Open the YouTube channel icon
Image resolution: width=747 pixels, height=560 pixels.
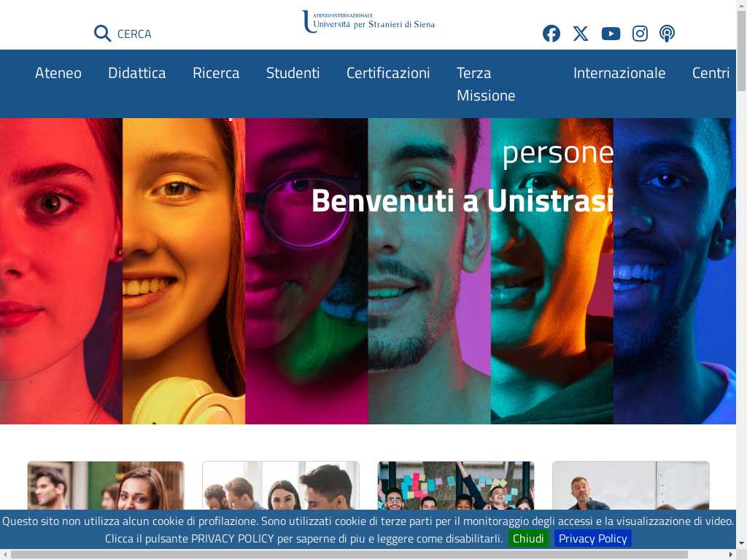pyautogui.click(x=611, y=34)
